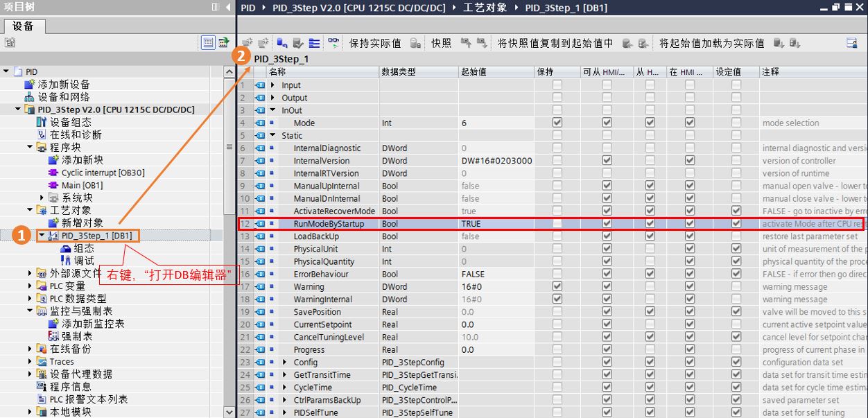Click the 保持实际值 toolbar button

[375, 43]
